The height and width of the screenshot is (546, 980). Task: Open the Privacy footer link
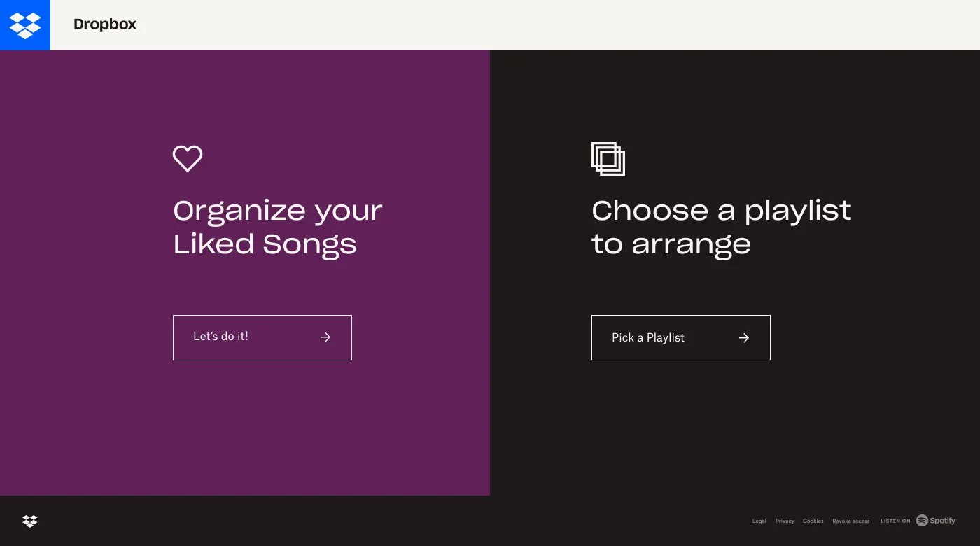[x=785, y=521]
